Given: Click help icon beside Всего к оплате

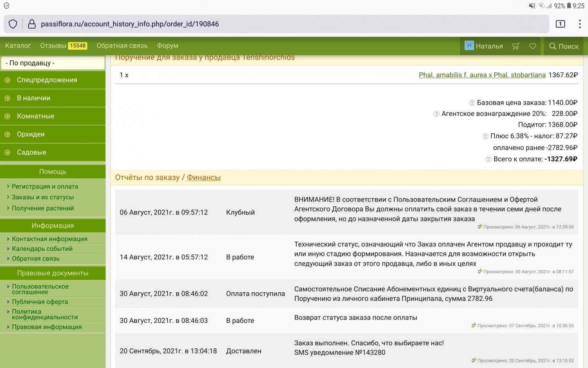Looking at the screenshot, I should pyautogui.click(x=488, y=159).
